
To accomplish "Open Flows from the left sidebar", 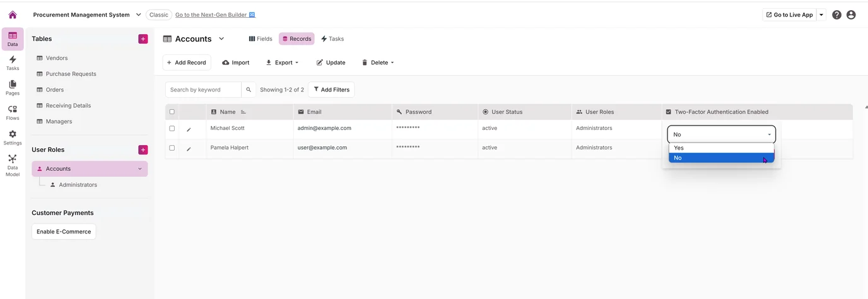I will point(13,113).
